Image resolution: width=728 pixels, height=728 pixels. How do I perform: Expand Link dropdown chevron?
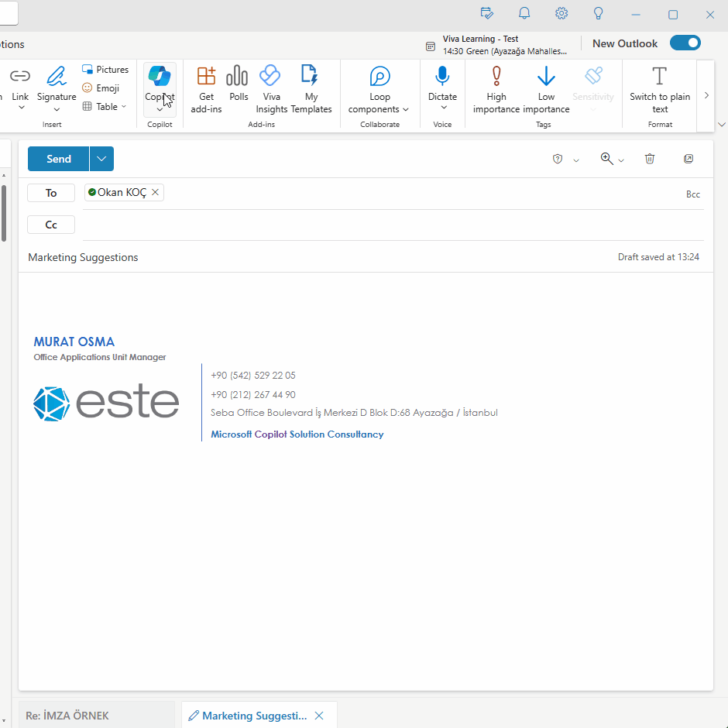click(x=21, y=108)
